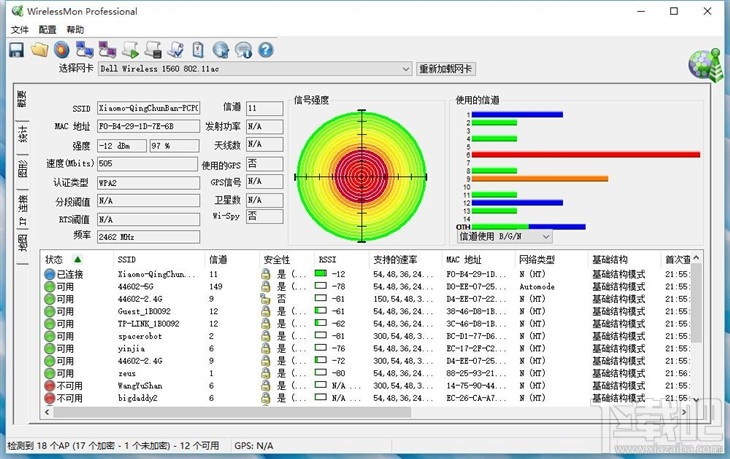Start logging with the green play icon
The width and height of the screenshot is (730, 459).
tap(131, 50)
